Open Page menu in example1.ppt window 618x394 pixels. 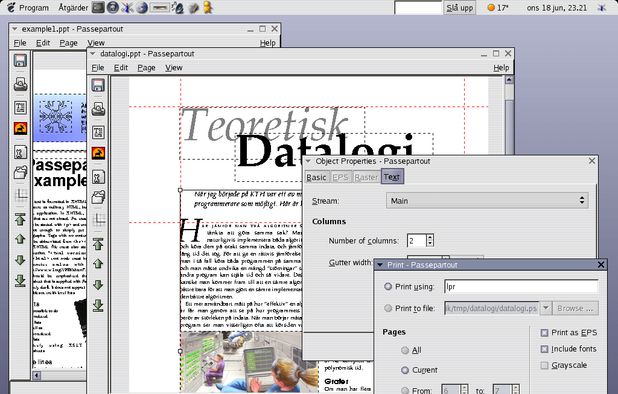point(69,43)
